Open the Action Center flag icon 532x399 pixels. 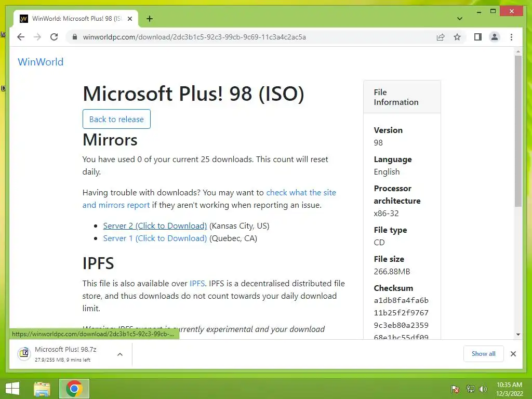(x=455, y=389)
